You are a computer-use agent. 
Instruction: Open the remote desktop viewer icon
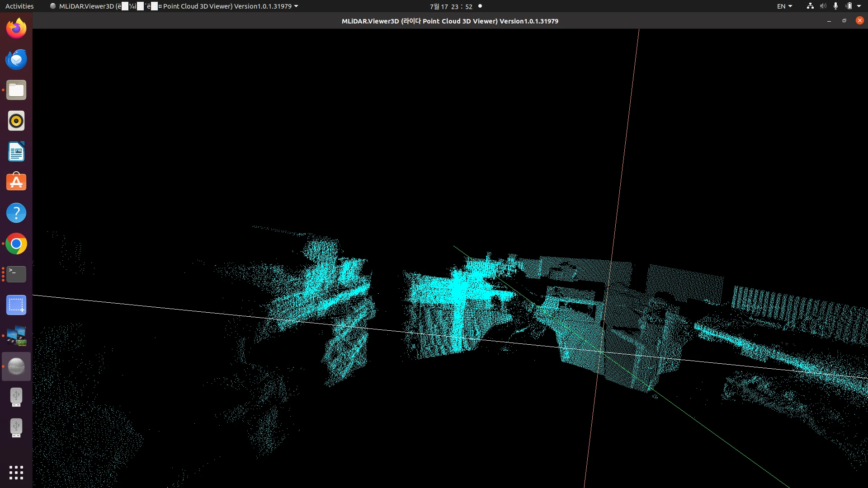click(16, 336)
